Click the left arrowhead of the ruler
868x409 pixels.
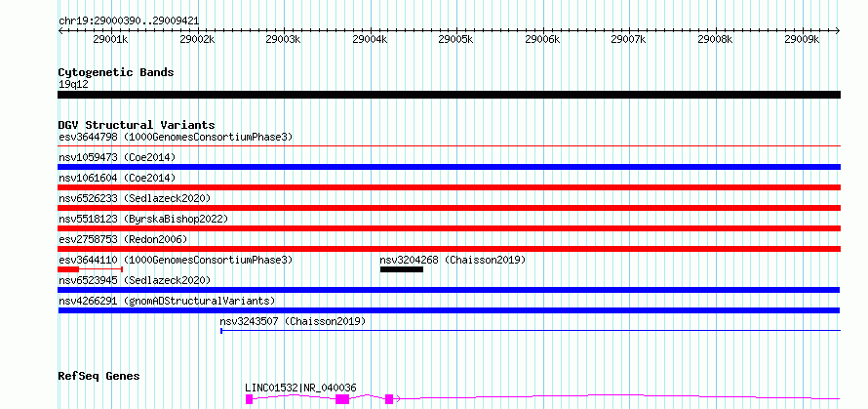[x=60, y=30]
